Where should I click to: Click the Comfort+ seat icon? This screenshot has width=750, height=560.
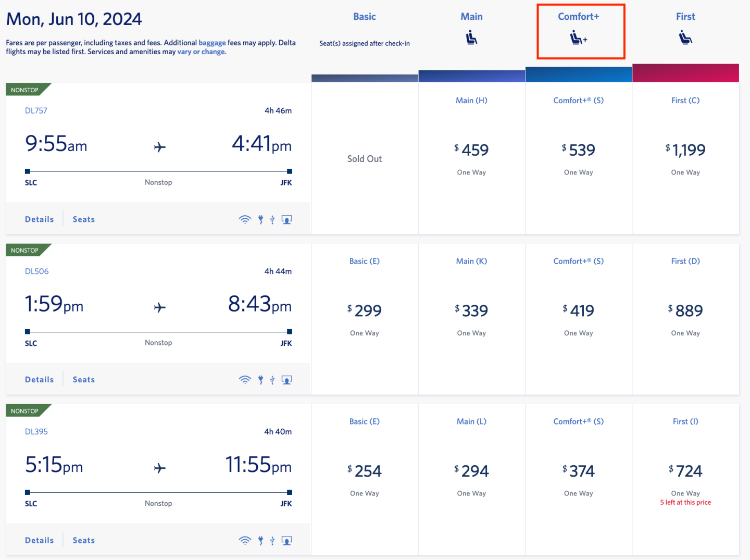point(578,38)
